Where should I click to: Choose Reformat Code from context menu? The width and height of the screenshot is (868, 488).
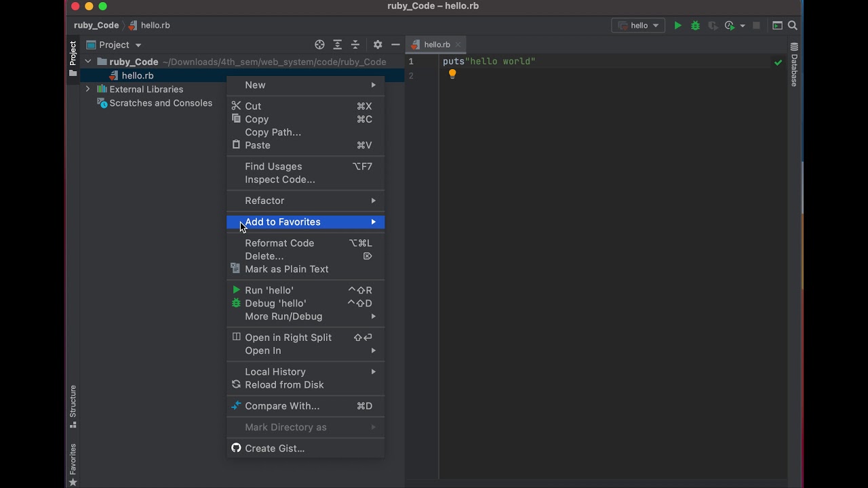tap(279, 243)
